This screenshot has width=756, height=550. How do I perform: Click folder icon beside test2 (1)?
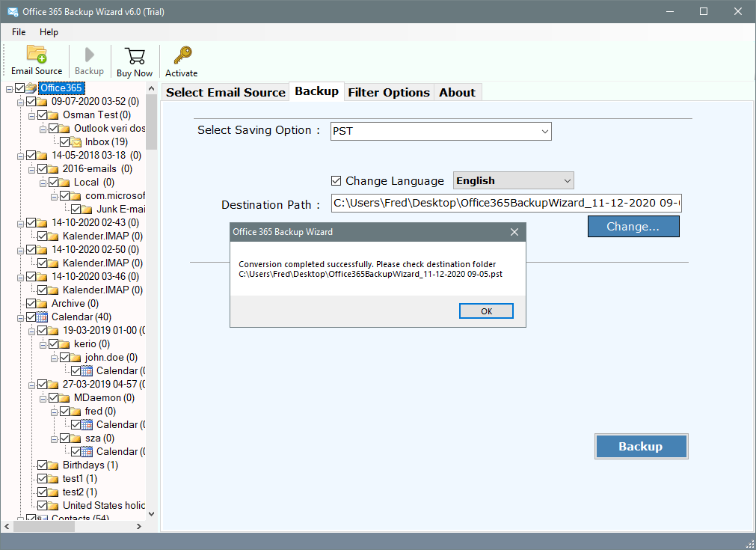(x=54, y=492)
